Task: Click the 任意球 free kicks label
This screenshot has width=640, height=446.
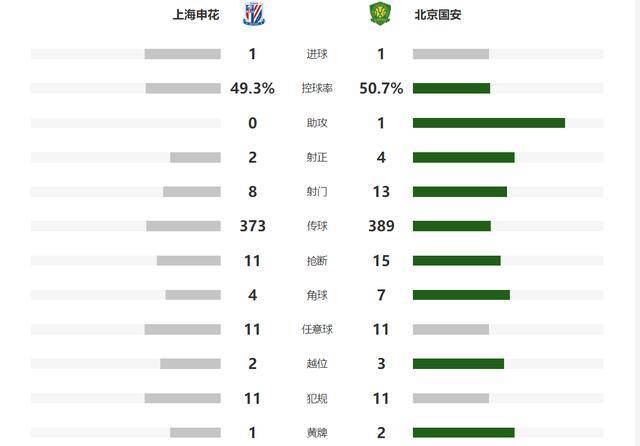Action: pyautogui.click(x=316, y=330)
